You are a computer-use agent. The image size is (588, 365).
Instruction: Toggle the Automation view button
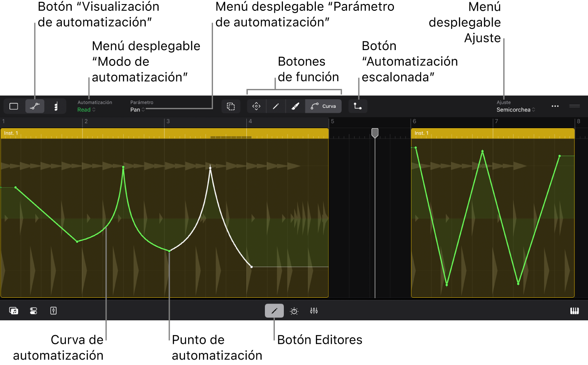tap(35, 106)
